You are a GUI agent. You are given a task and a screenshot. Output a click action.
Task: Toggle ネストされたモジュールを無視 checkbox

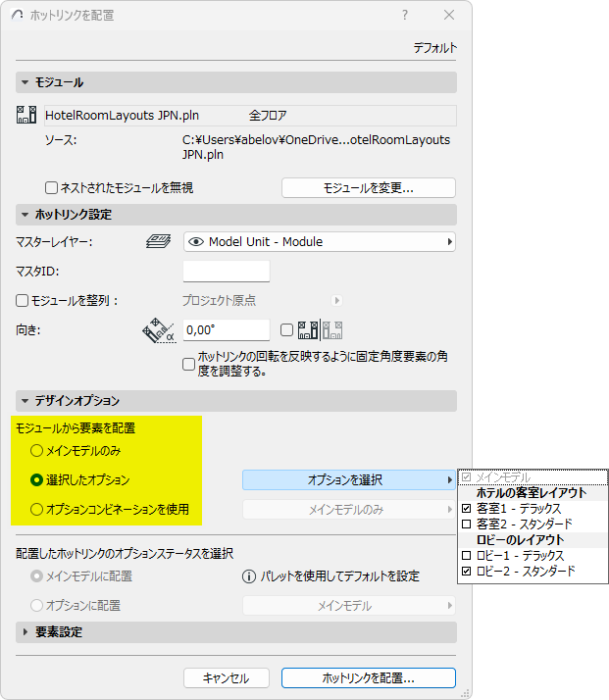click(51, 187)
